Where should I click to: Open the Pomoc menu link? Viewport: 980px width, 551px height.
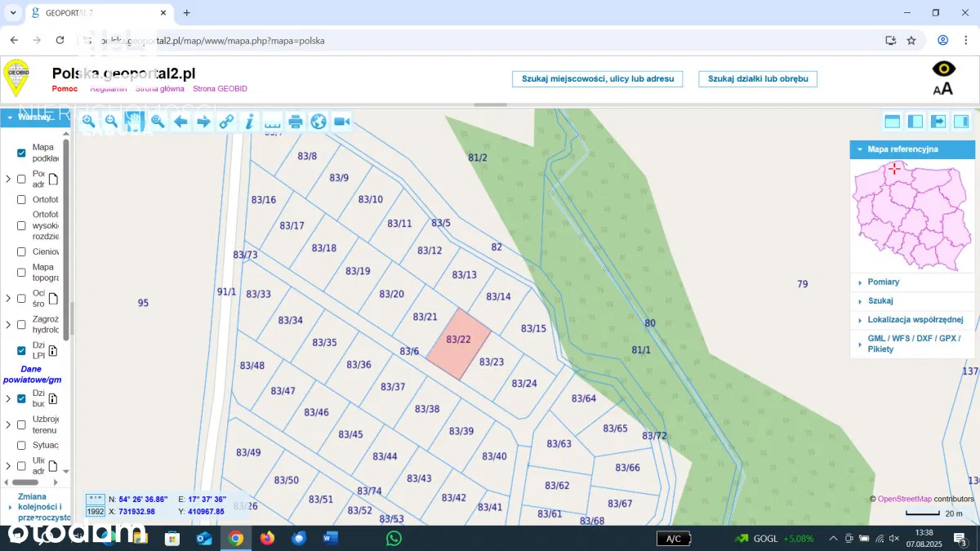(x=65, y=89)
